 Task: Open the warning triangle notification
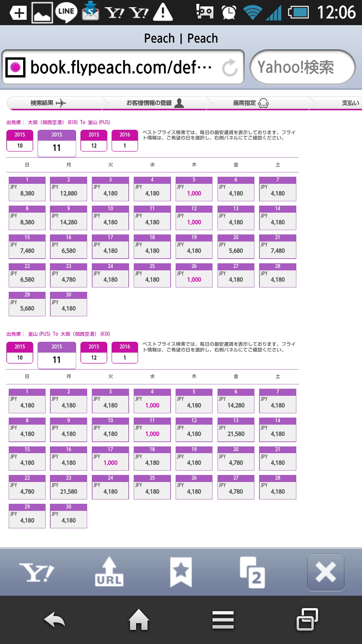tap(163, 12)
